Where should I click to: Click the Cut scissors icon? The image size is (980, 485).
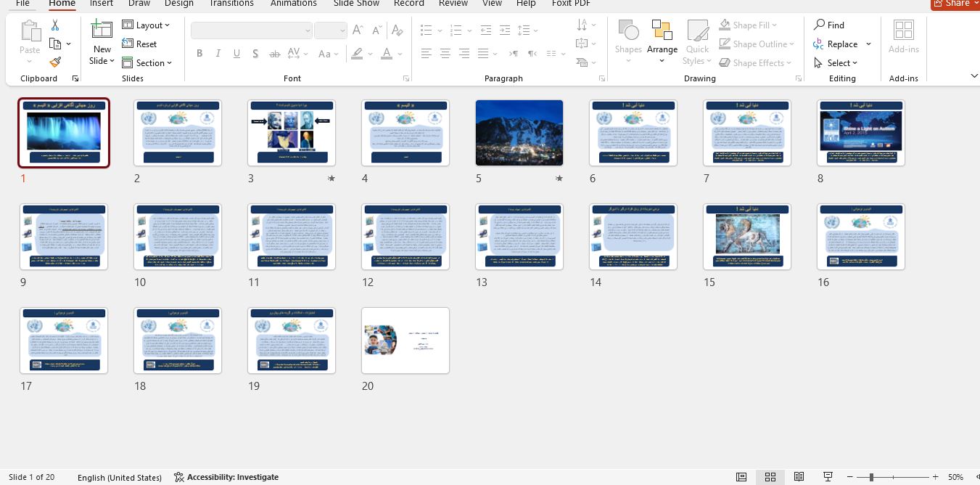(x=55, y=25)
